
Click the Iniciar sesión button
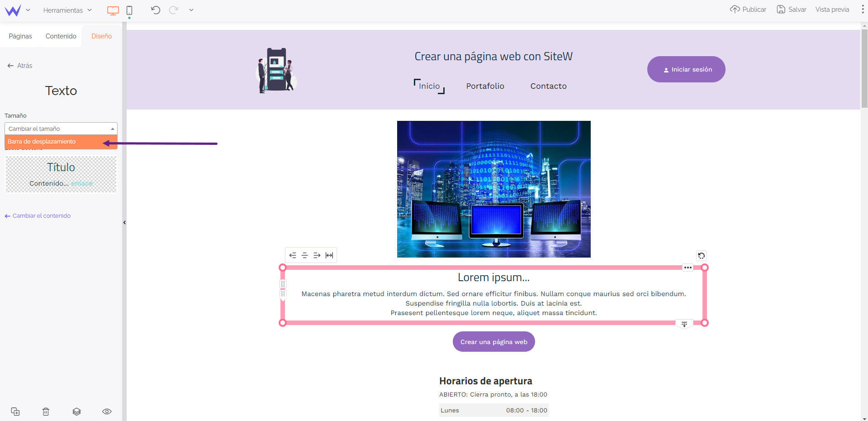[686, 69]
